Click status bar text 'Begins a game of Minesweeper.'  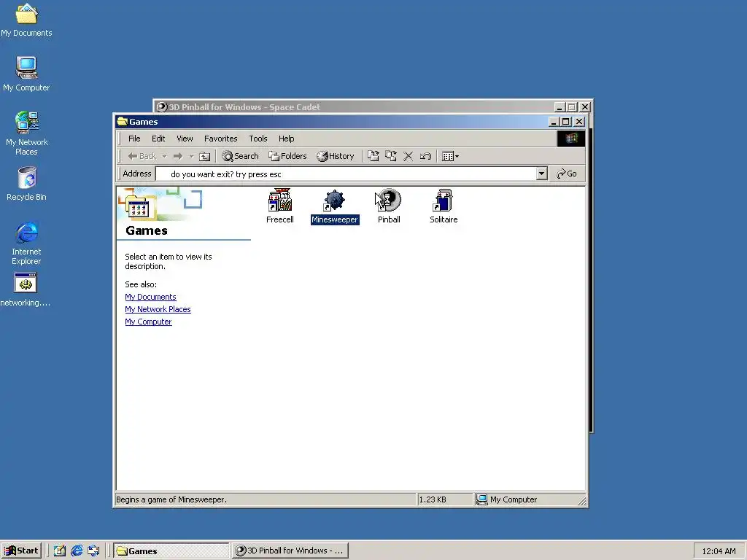[x=171, y=499]
